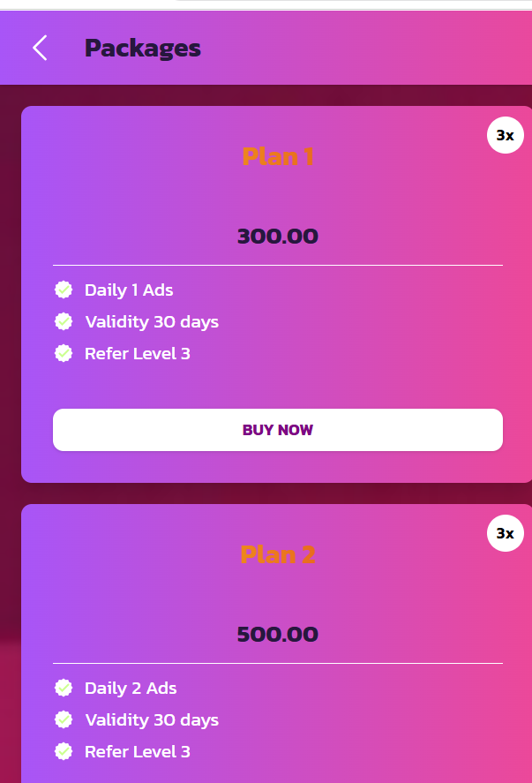Click Plan 1 Refer Level 3 checkmark
This screenshot has width=532, height=783.
pos(64,353)
